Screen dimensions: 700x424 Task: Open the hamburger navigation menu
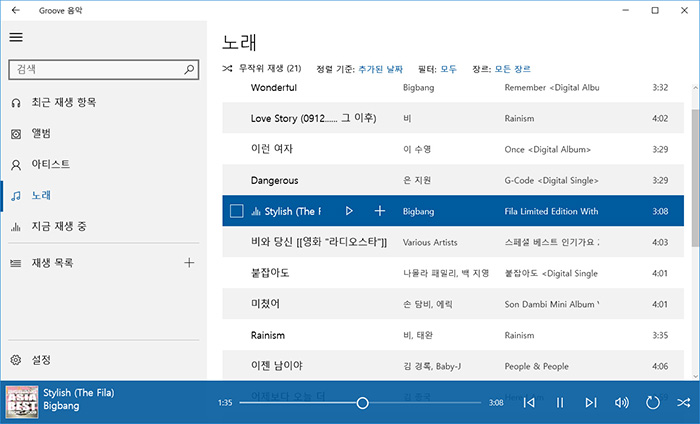[16, 37]
